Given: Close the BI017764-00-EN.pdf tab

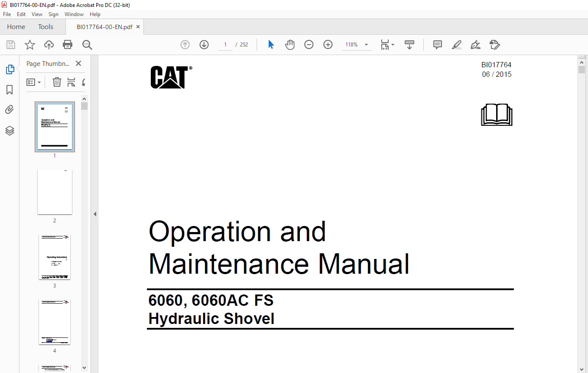Looking at the screenshot, I should [x=138, y=27].
